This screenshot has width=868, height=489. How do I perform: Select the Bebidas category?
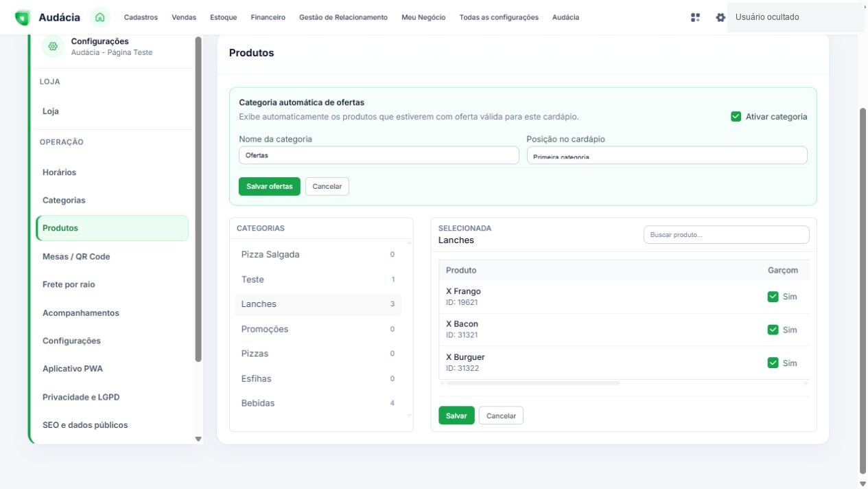318,403
